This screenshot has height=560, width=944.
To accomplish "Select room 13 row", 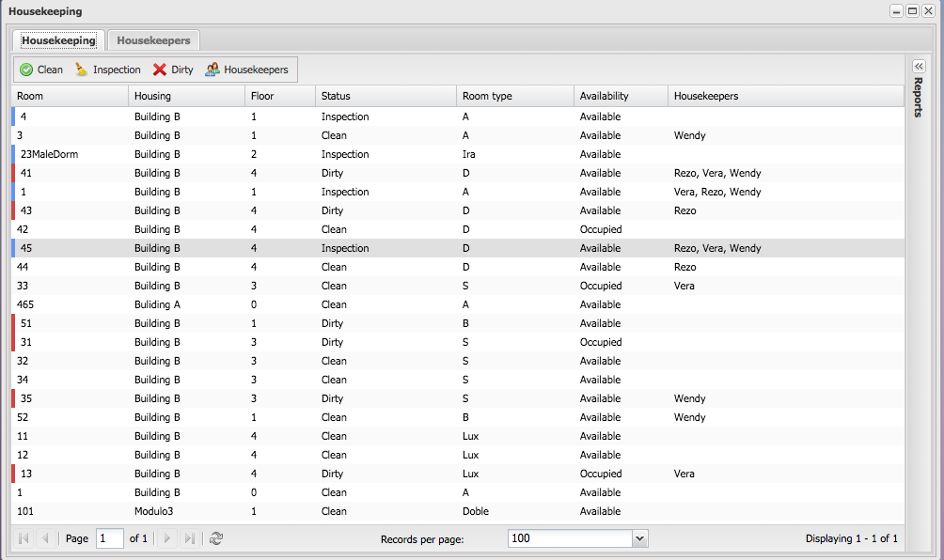I will 458,474.
